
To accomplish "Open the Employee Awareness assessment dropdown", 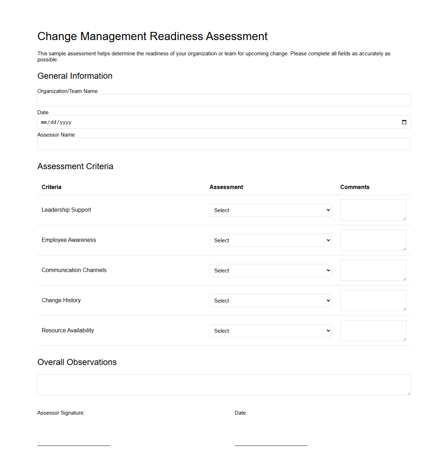I will pyautogui.click(x=270, y=240).
